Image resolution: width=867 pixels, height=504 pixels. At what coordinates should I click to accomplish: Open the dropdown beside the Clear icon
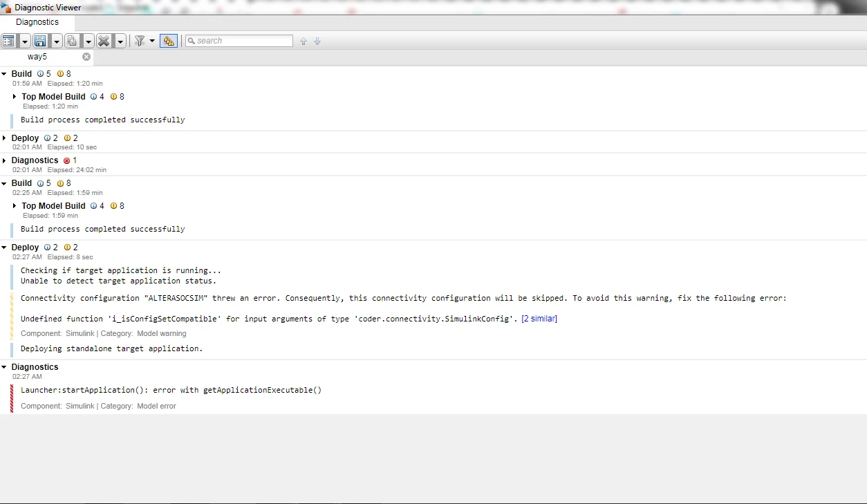tap(120, 41)
